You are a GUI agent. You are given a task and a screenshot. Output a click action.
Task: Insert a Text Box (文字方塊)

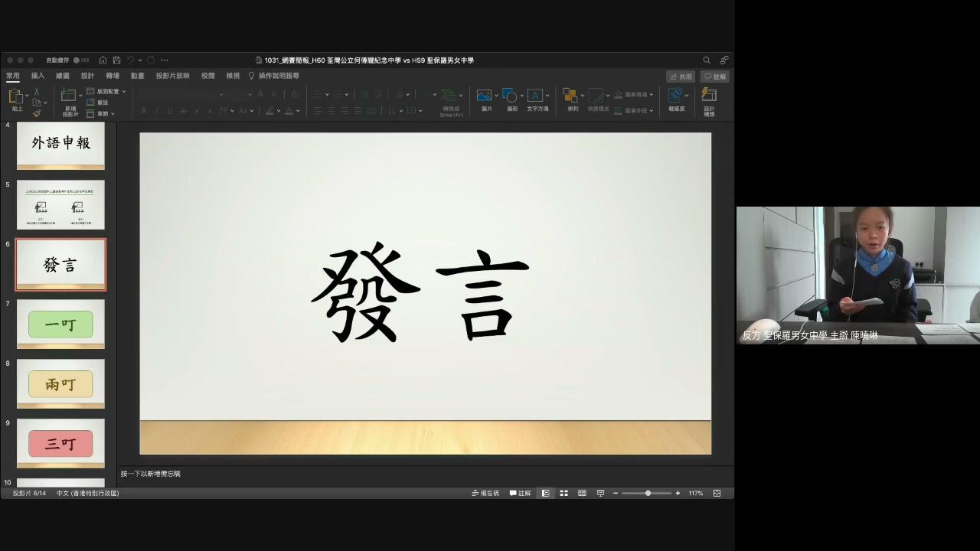pyautogui.click(x=535, y=96)
